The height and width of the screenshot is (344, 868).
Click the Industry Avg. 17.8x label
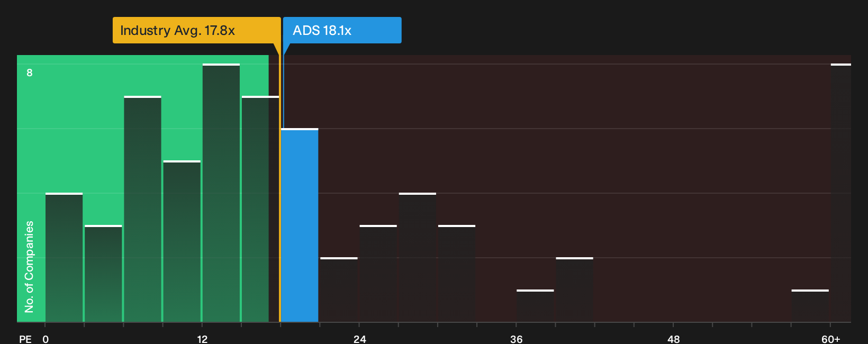[196, 30]
